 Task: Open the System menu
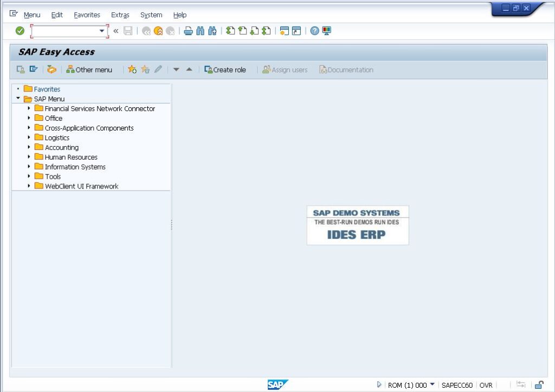click(151, 15)
